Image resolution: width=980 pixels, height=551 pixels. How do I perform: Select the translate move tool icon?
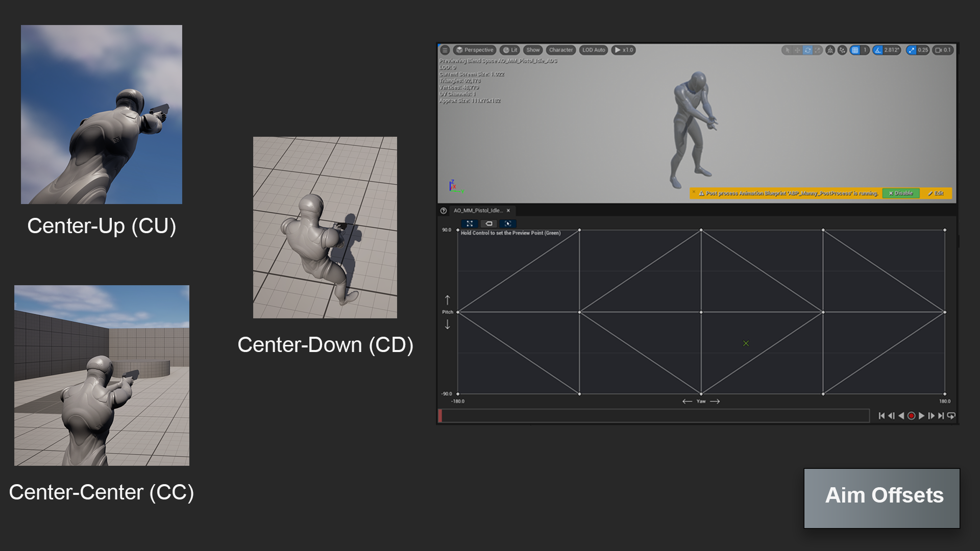(x=797, y=50)
